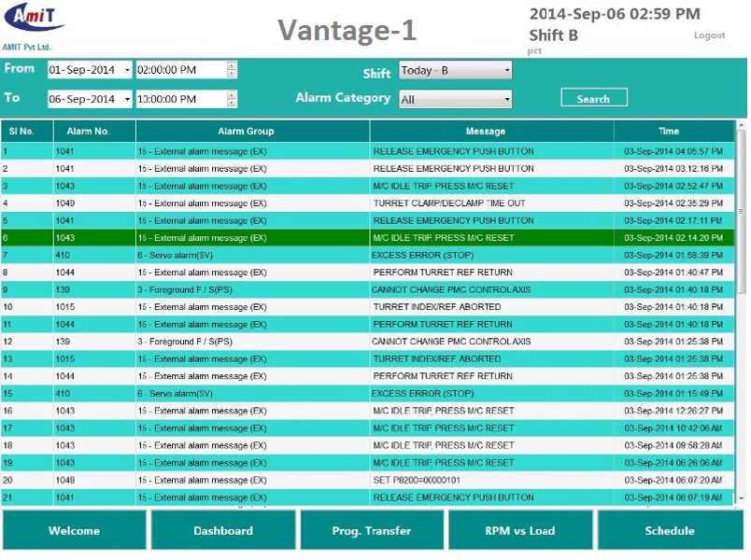Go to the Prog. Transfer tab
The width and height of the screenshot is (751, 560).
click(x=372, y=530)
